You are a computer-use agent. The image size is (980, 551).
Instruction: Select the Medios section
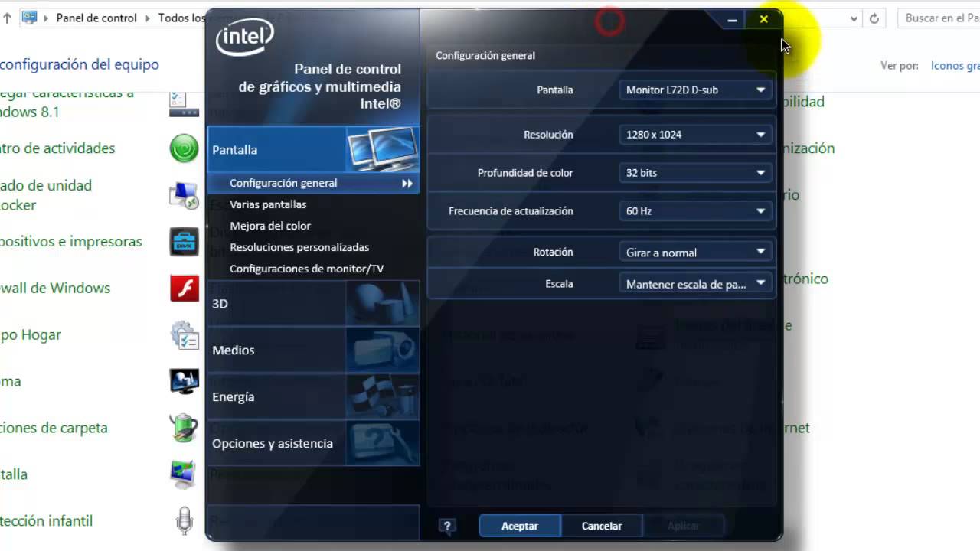pos(312,350)
